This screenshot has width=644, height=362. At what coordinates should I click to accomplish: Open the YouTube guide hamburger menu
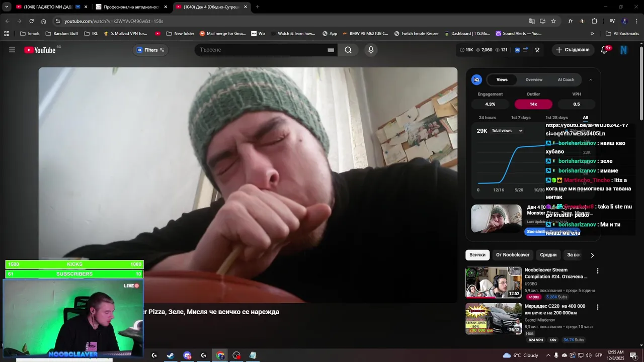point(12,50)
